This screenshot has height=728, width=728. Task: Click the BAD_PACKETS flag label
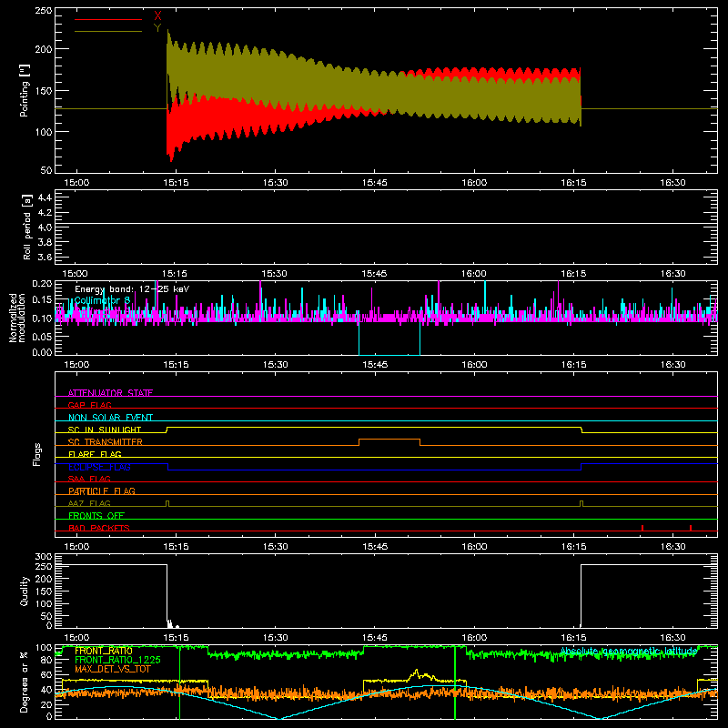tap(99, 528)
